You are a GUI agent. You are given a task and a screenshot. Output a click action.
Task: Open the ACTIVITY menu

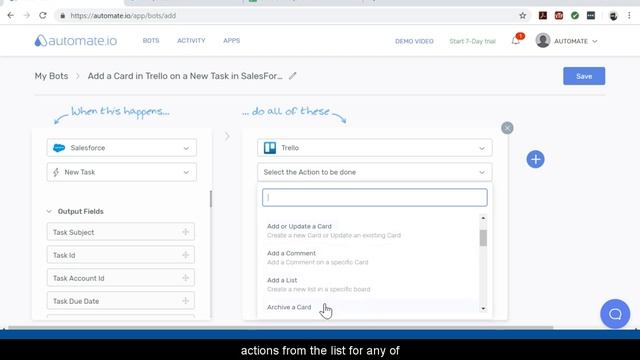click(191, 41)
